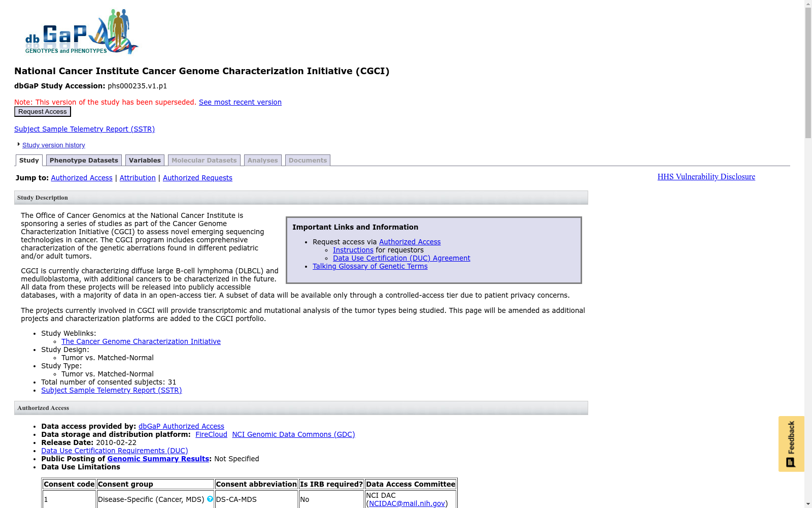Open HHS Vulnerability Disclosure link

coord(706,177)
